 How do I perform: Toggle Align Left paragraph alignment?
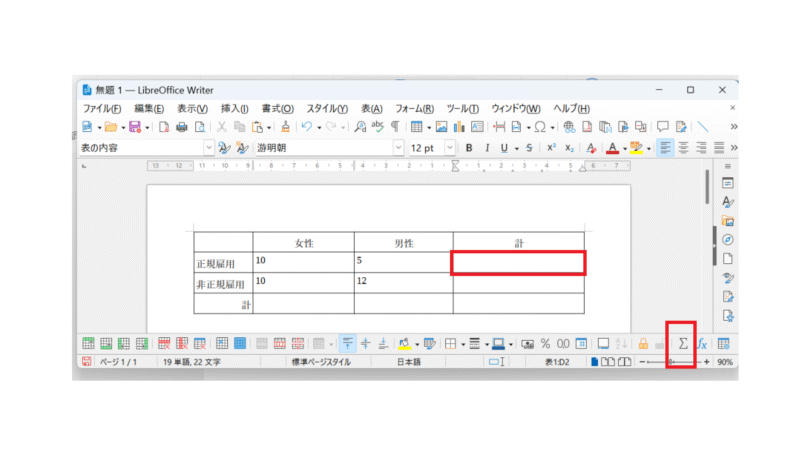[665, 148]
